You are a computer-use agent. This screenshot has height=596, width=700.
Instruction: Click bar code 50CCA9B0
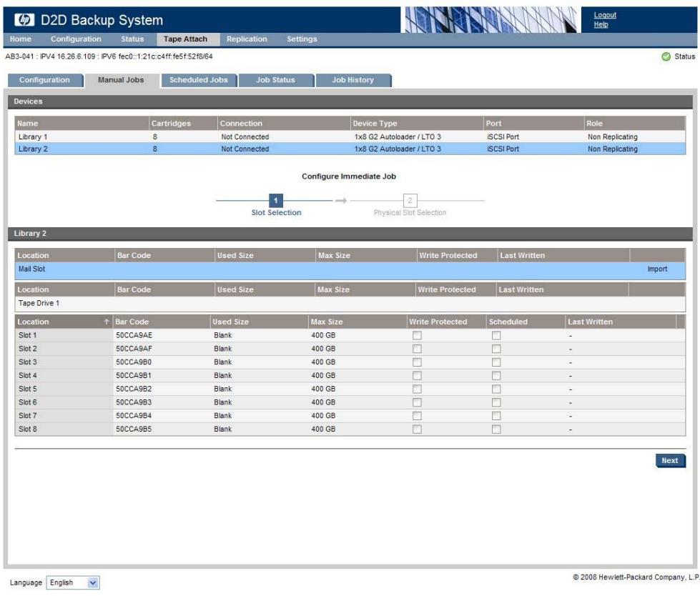[134, 362]
